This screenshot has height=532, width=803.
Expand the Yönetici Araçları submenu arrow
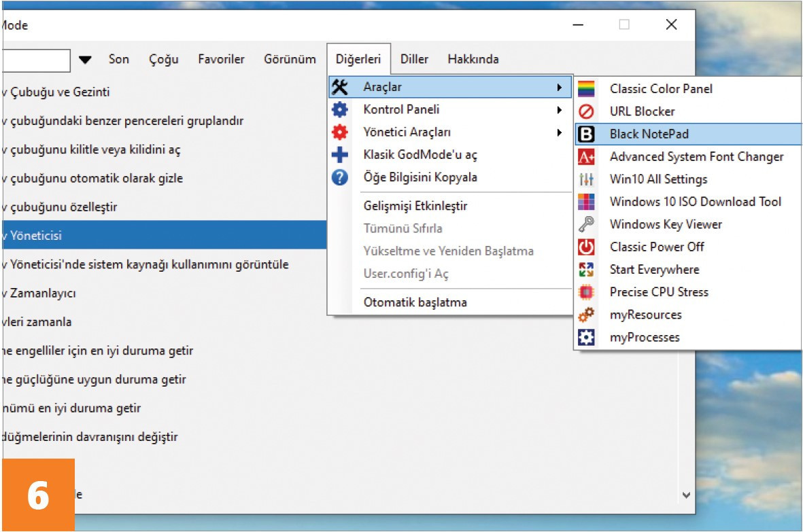tap(560, 132)
